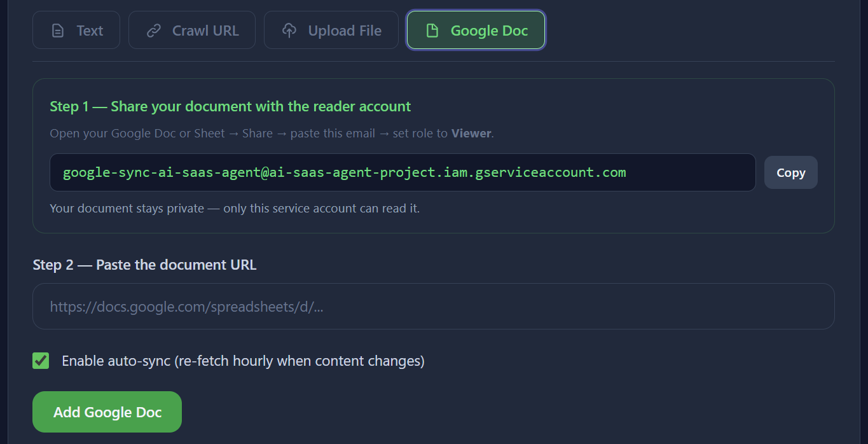
Task: Copy the service account email
Action: tap(790, 172)
